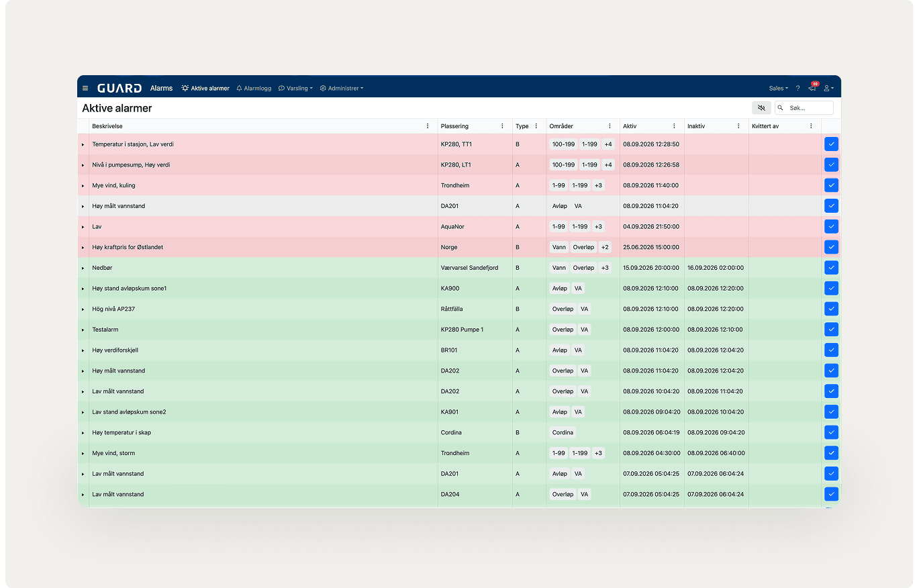This screenshot has height=588, width=919.
Task: Go to the Aktive alarmer tab
Action: (x=205, y=88)
